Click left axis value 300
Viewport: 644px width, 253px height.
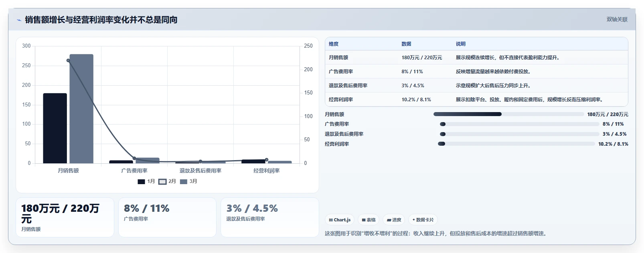[x=26, y=46]
